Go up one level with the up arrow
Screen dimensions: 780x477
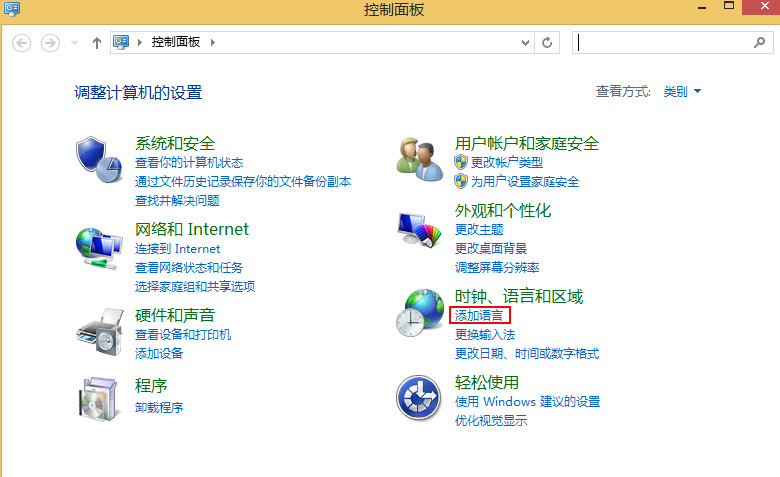pos(97,43)
